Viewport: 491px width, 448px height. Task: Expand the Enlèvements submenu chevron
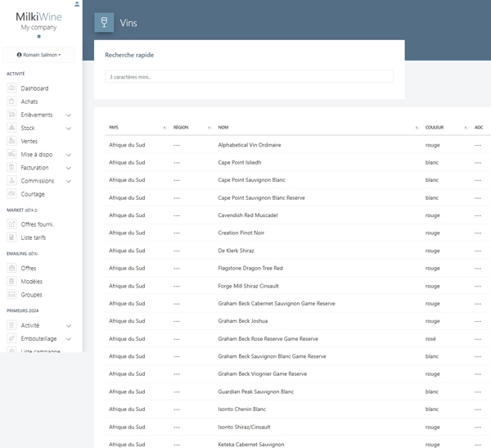point(69,115)
